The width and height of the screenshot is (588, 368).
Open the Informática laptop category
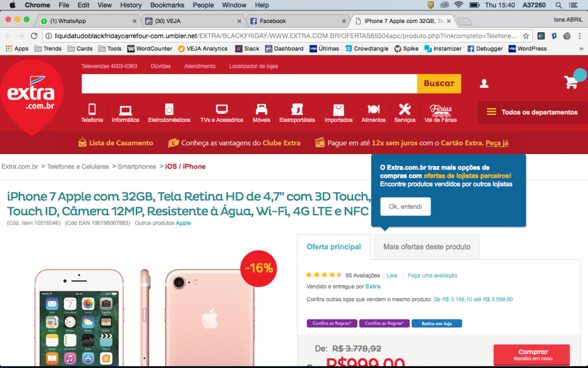[125, 113]
